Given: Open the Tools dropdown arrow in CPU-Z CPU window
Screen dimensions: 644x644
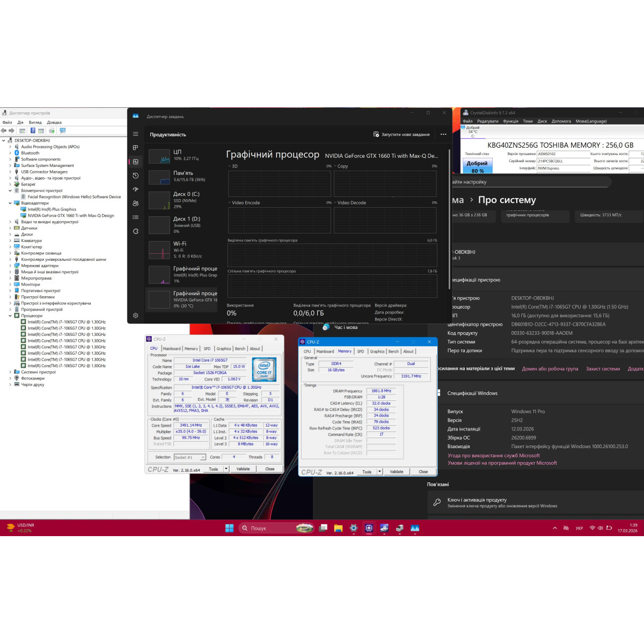Looking at the screenshot, I should coord(226,469).
